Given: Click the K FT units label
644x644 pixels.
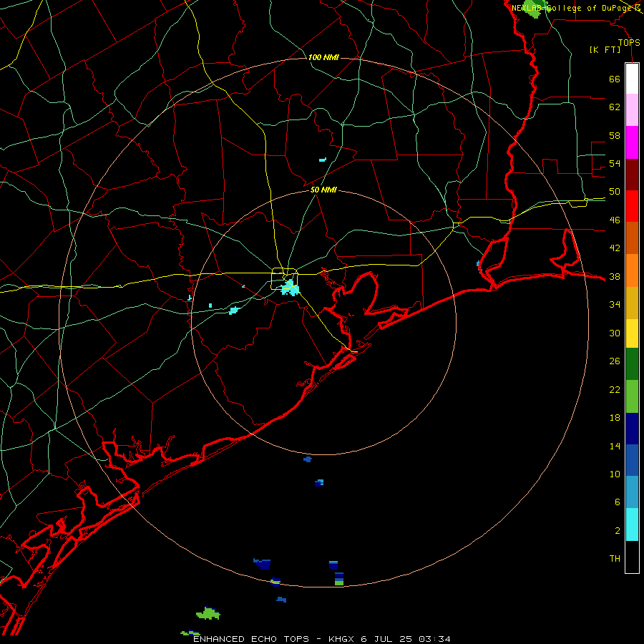Looking at the screenshot, I should [605, 49].
